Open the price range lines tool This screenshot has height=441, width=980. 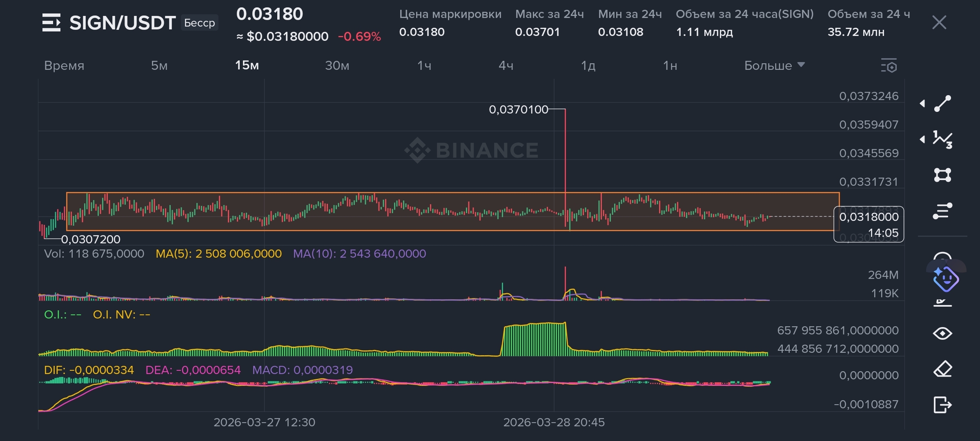(942, 211)
